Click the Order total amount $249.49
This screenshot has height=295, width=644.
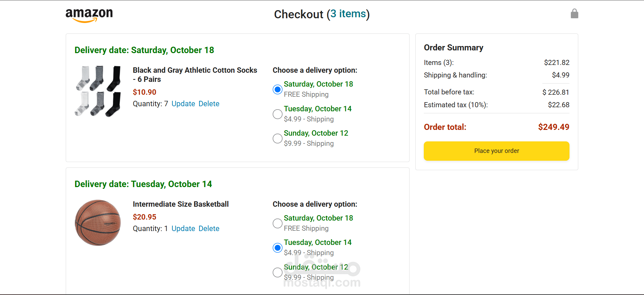point(554,127)
